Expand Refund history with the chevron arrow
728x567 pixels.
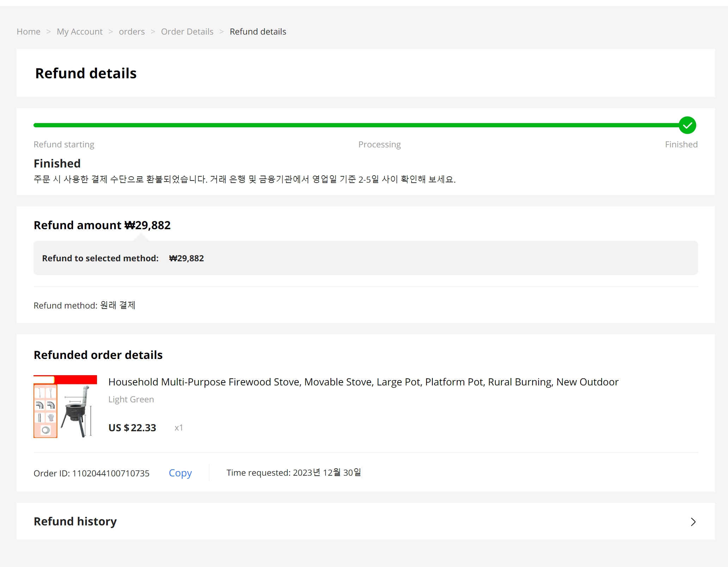[693, 522]
